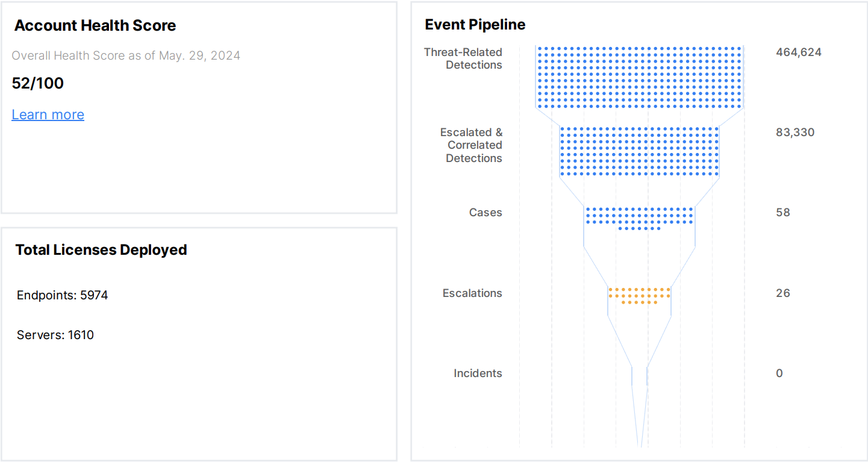Click the Overall Health Score date text
This screenshot has height=462, width=868.
tap(126, 55)
